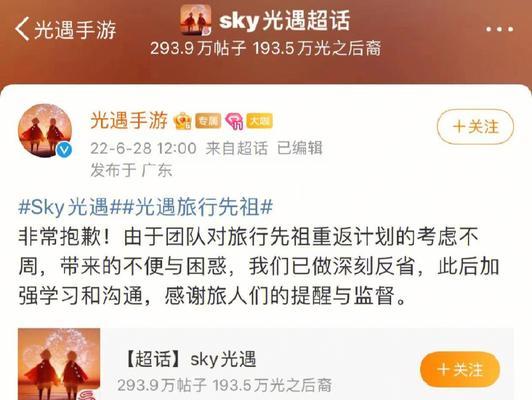Tap the sky光遇超话 header title
The image size is (532, 400).
(284, 20)
